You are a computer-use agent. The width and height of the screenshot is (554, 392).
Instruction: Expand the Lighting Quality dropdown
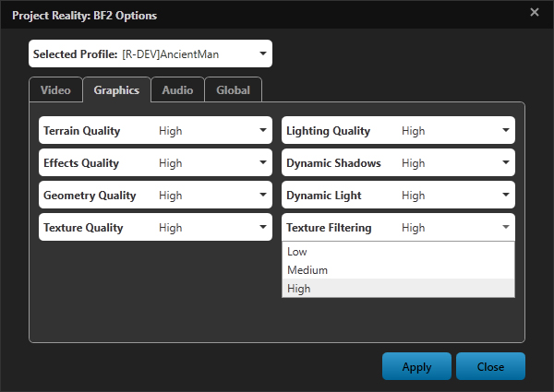pyautogui.click(x=398, y=130)
